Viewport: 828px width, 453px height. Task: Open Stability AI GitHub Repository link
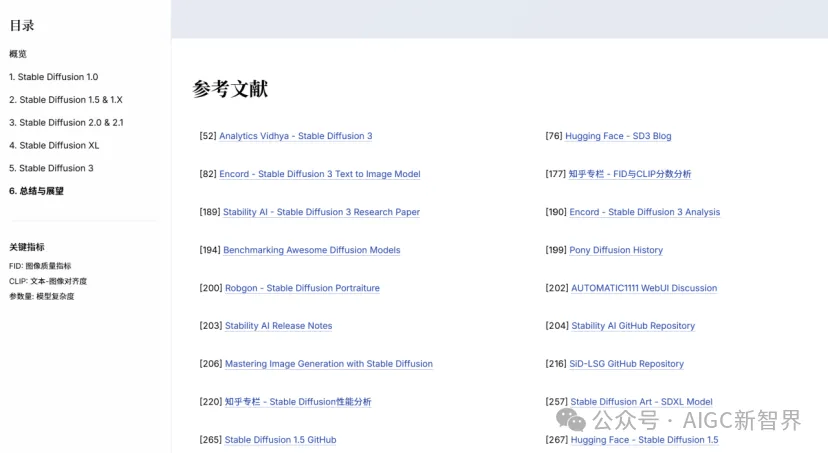pos(633,326)
